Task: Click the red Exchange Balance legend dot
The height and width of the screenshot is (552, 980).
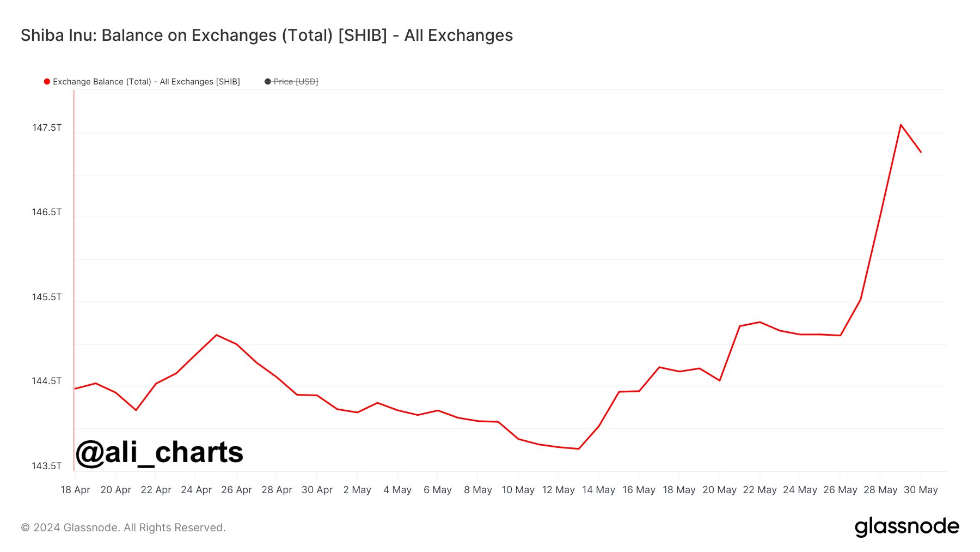Action: (47, 82)
